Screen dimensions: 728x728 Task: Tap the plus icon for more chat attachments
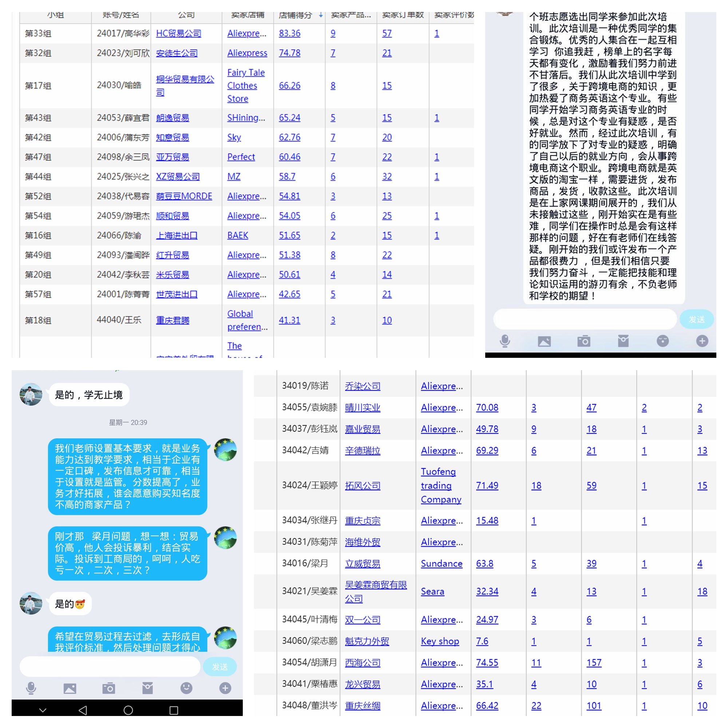click(702, 341)
